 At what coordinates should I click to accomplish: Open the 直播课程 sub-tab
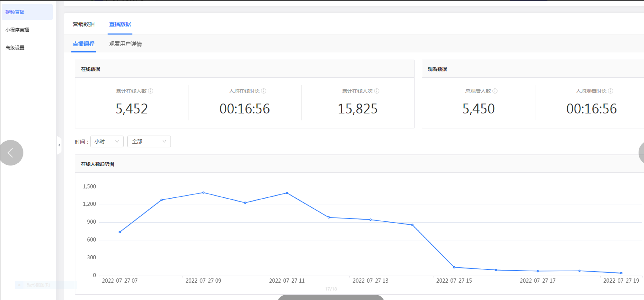(x=84, y=44)
